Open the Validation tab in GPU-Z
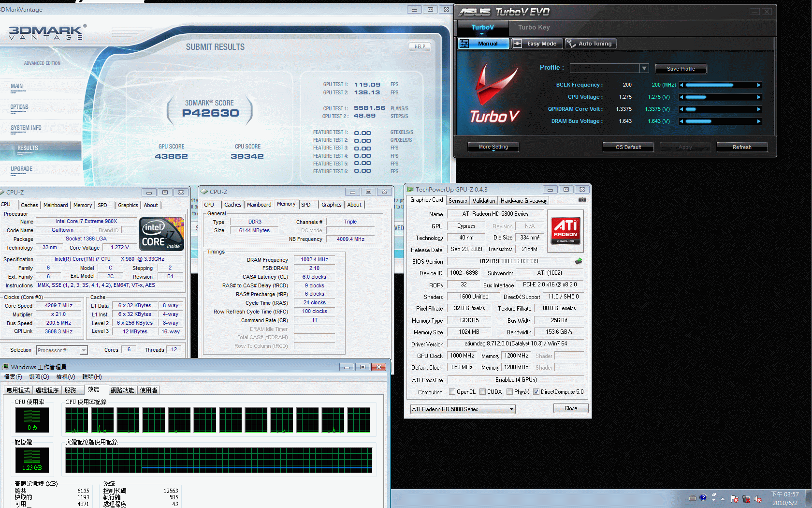Viewport: 812px width, 508px height. 484,201
